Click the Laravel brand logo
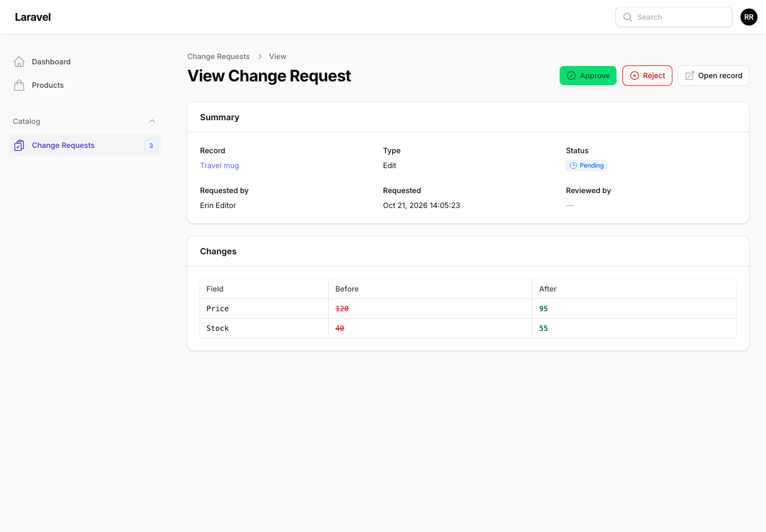Screen dimensions: 766x532 (x=33, y=17)
